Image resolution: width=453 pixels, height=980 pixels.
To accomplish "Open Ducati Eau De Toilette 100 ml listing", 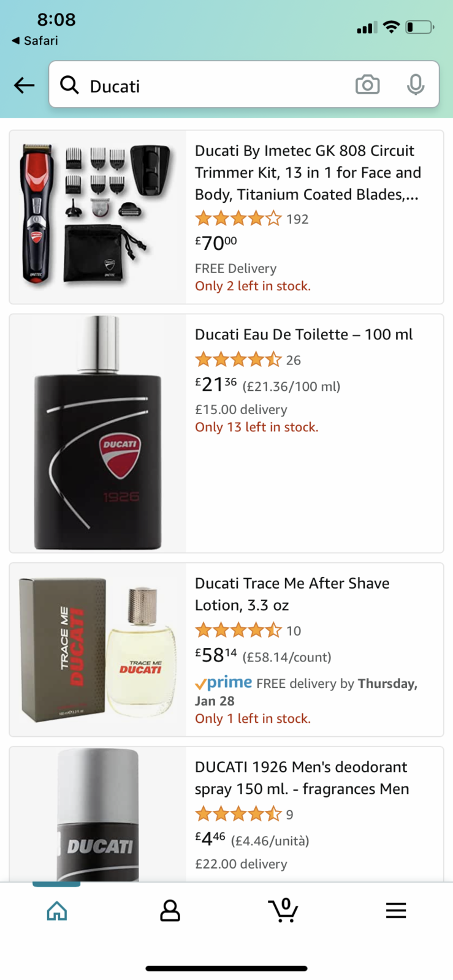I will click(304, 334).
